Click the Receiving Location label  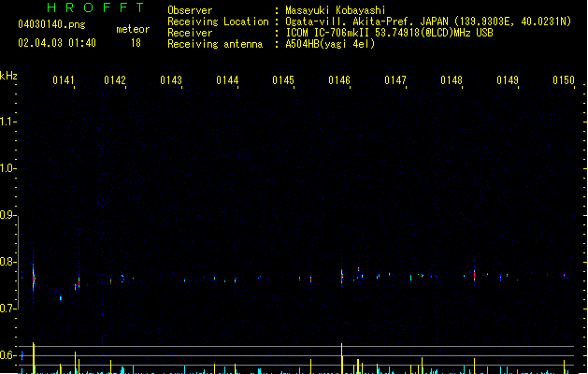(218, 22)
